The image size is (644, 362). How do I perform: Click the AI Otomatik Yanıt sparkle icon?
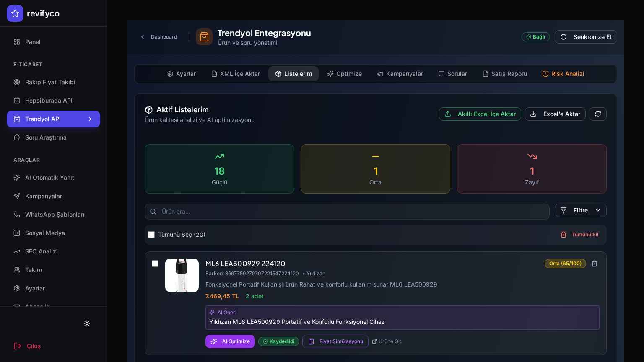(x=17, y=178)
